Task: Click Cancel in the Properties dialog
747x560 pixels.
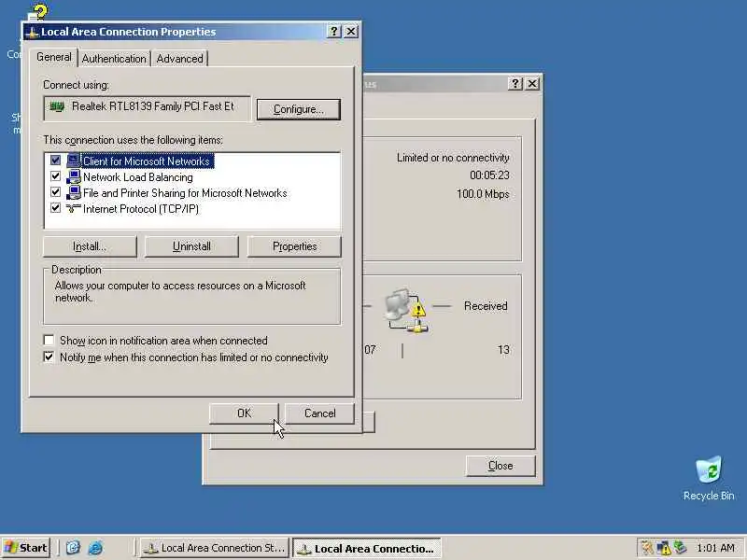Action: point(319,413)
